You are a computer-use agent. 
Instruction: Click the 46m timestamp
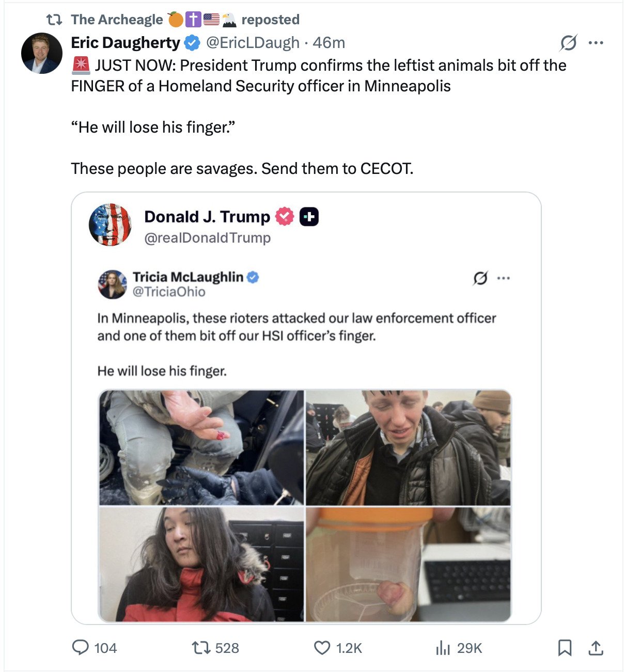pyautogui.click(x=329, y=43)
